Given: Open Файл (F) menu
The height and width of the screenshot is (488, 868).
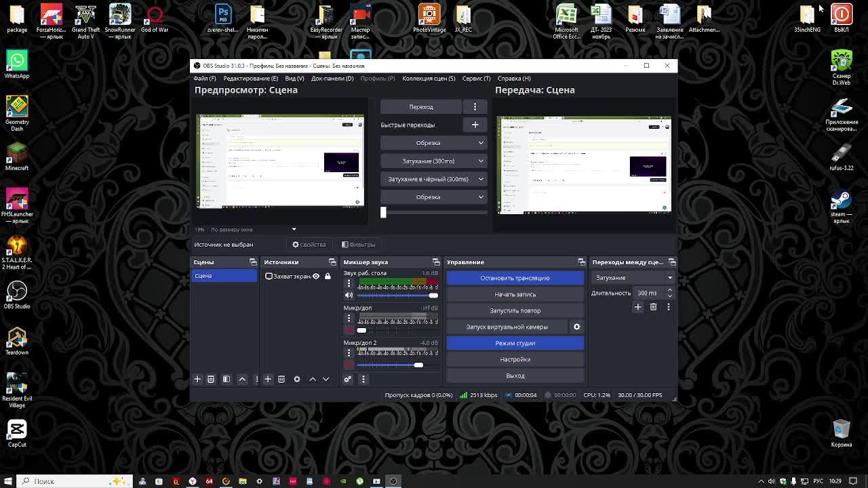Looking at the screenshot, I should 205,79.
